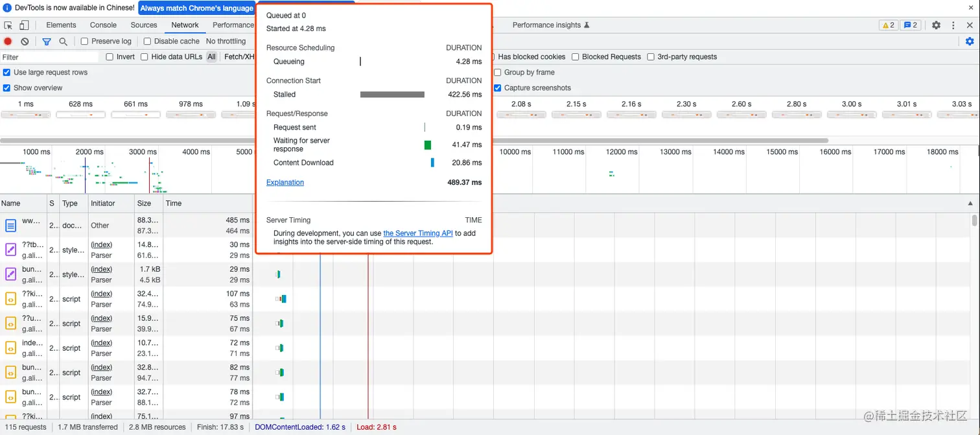Screen dimensions: 980x435
Task: Toggle the network filter funnel icon
Action: tap(47, 41)
